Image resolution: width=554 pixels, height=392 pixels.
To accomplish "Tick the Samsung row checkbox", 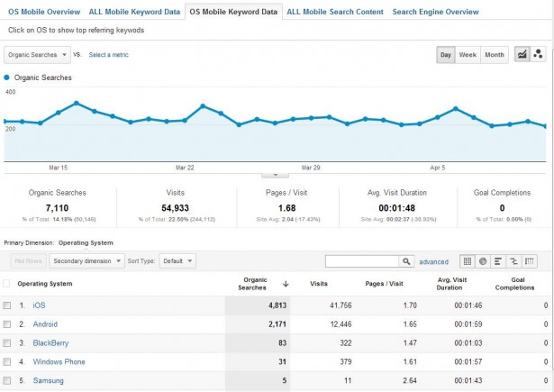I will pyautogui.click(x=6, y=380).
